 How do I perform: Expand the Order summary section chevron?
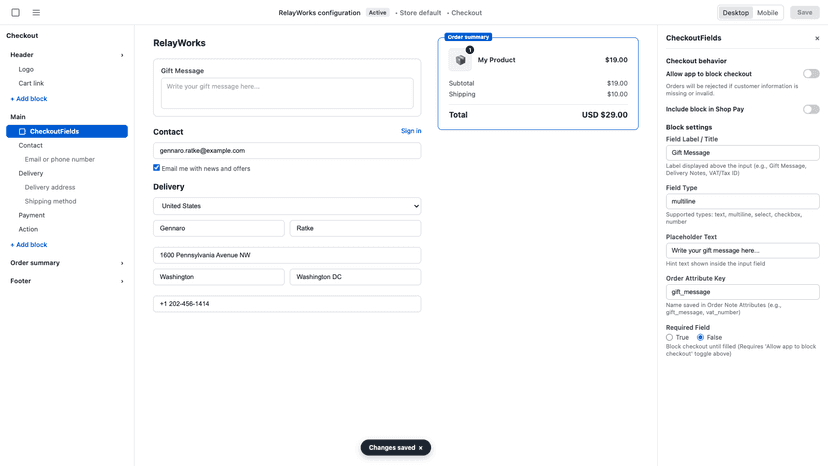click(122, 263)
